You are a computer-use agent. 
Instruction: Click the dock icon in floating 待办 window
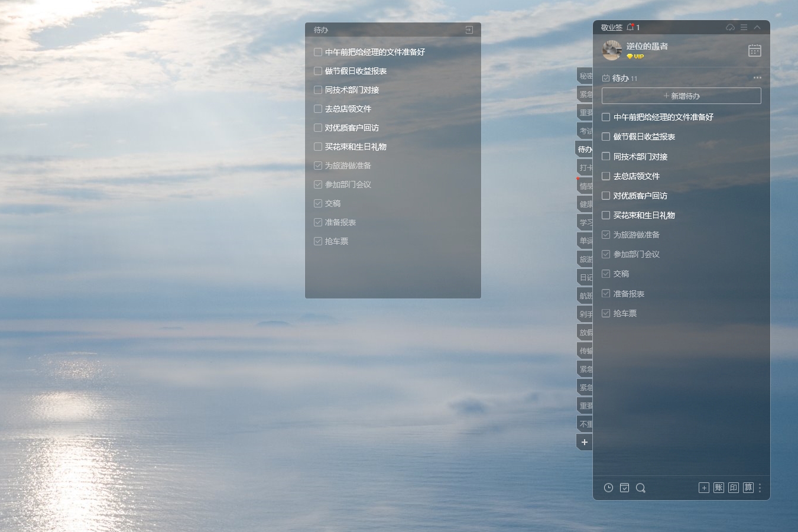coord(469,30)
